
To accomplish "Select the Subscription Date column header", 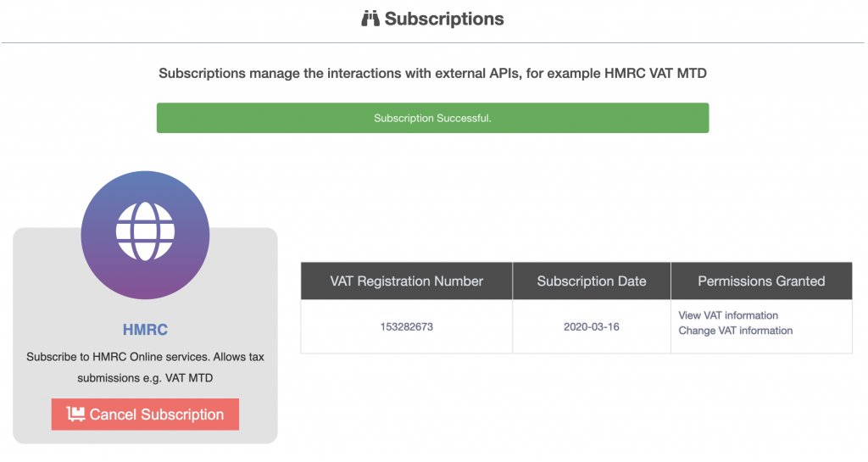I will click(591, 281).
